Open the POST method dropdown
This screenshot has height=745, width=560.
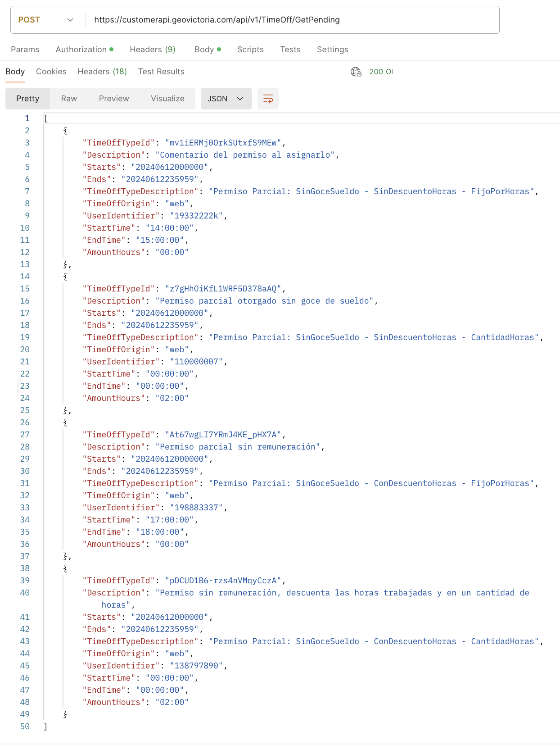click(x=45, y=20)
